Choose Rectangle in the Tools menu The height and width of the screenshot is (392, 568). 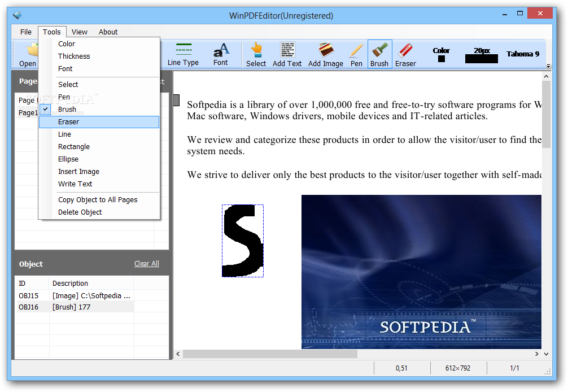point(99,146)
